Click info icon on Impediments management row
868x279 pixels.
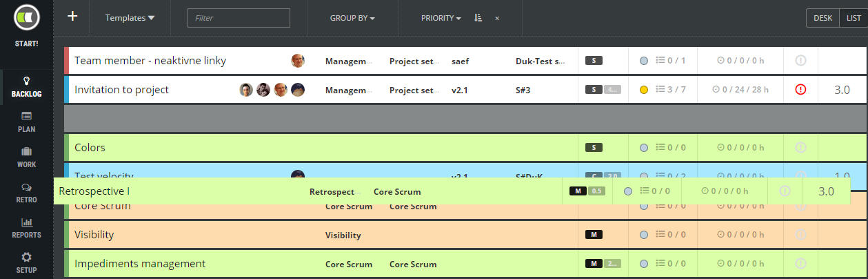800,264
